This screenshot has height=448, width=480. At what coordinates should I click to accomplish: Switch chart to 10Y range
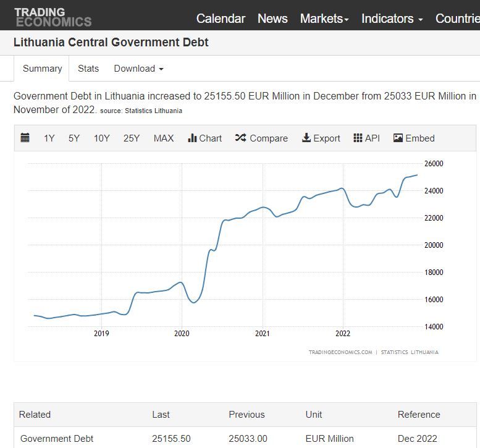tap(102, 138)
